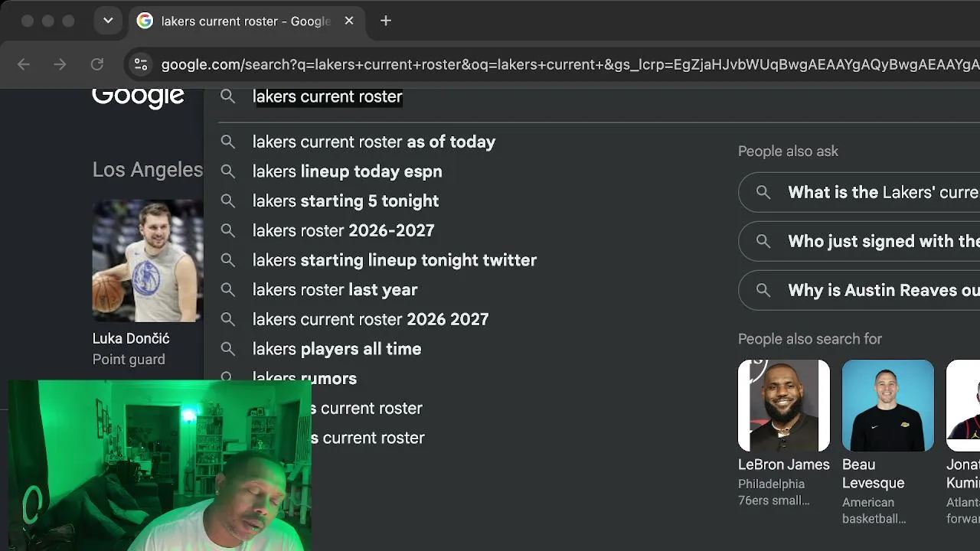View site information for google.com
The width and height of the screenshot is (980, 551).
(x=140, y=64)
